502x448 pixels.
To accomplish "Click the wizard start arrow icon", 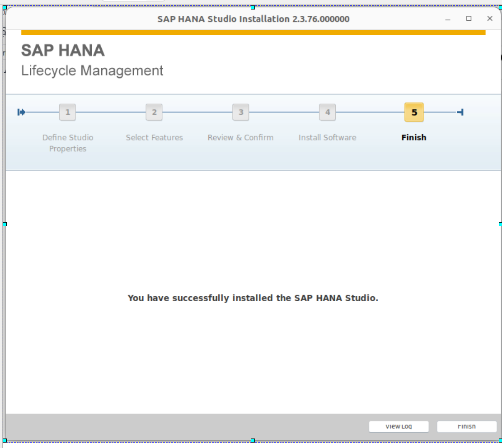I will (21, 112).
